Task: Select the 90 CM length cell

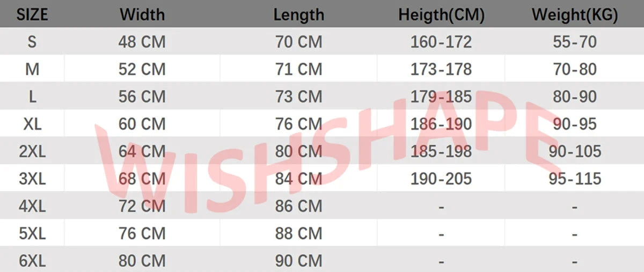Action: point(298,261)
